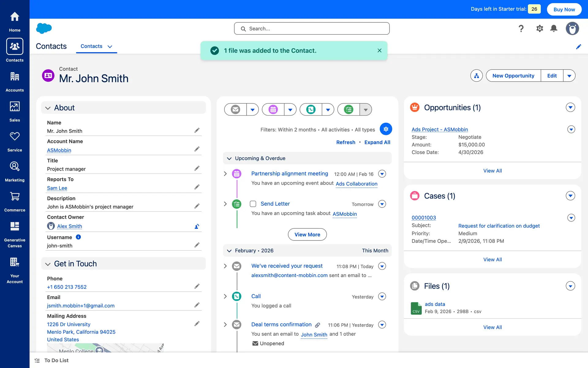The width and height of the screenshot is (588, 368).
Task: Open the Contacts tab
Action: coord(91,46)
